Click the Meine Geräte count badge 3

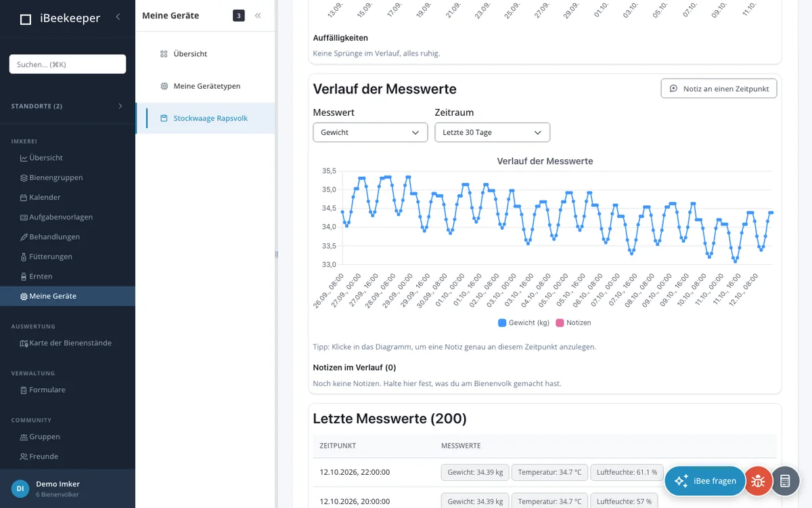[239, 16]
